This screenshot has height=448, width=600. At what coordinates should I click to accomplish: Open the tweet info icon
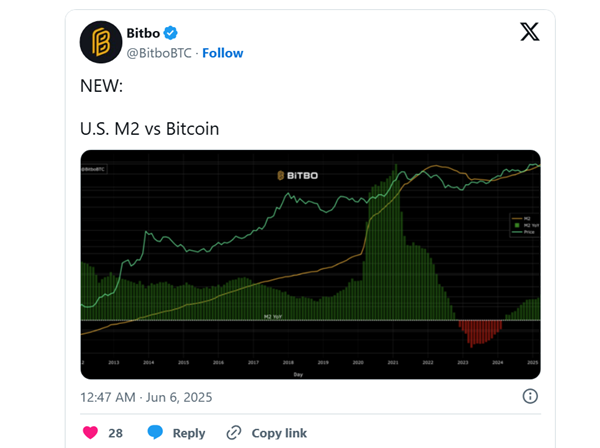(530, 396)
